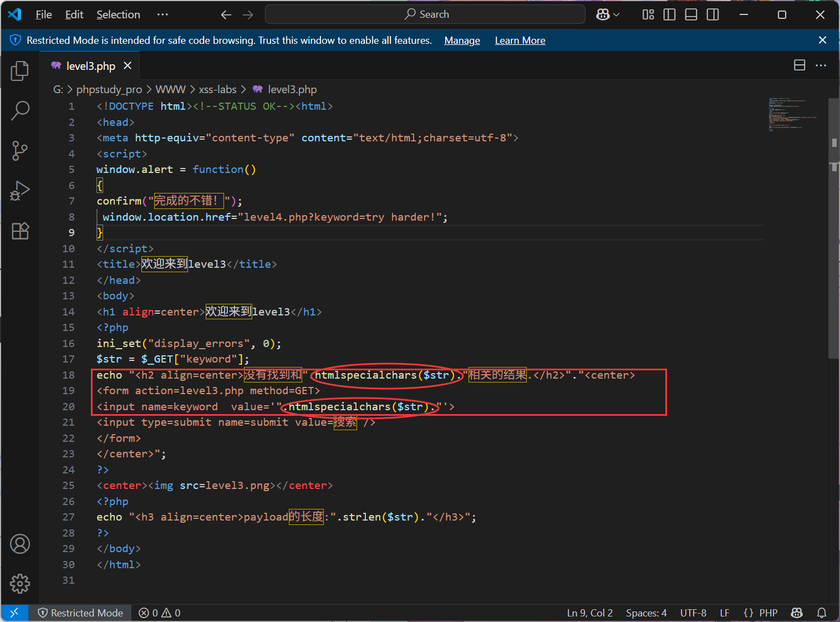The image size is (840, 622).
Task: Dismiss the Restricted Mode banner
Action: pyautogui.click(x=823, y=40)
